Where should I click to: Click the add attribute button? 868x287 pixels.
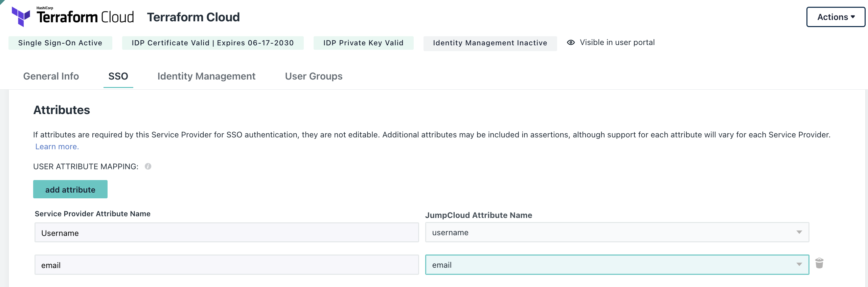click(x=70, y=190)
